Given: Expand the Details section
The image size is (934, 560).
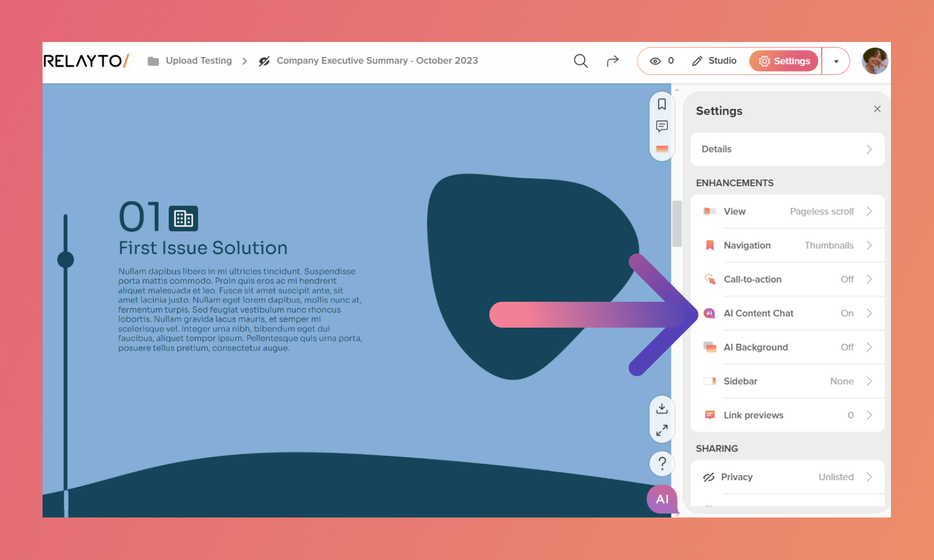Looking at the screenshot, I should coord(787,149).
